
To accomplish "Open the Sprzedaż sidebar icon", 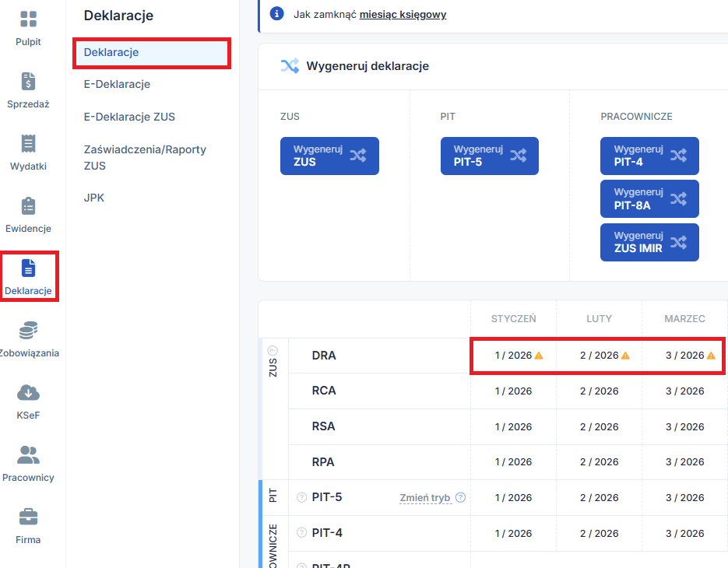I will click(28, 82).
